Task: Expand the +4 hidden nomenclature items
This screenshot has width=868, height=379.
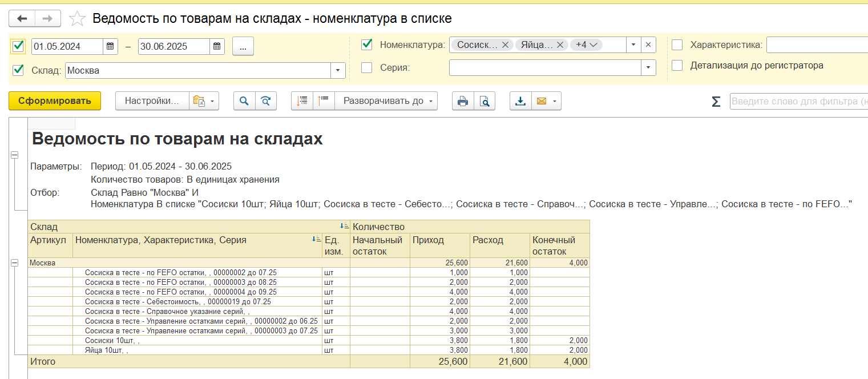Action: coord(586,45)
